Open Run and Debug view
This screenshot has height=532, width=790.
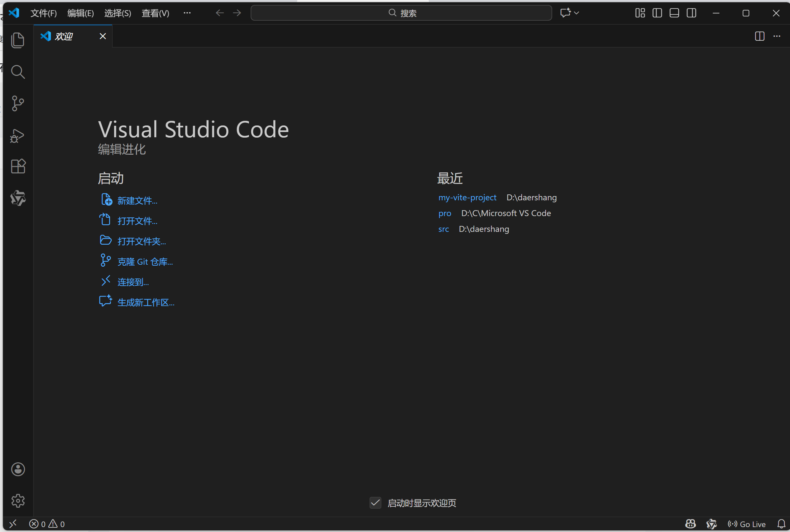pos(18,135)
